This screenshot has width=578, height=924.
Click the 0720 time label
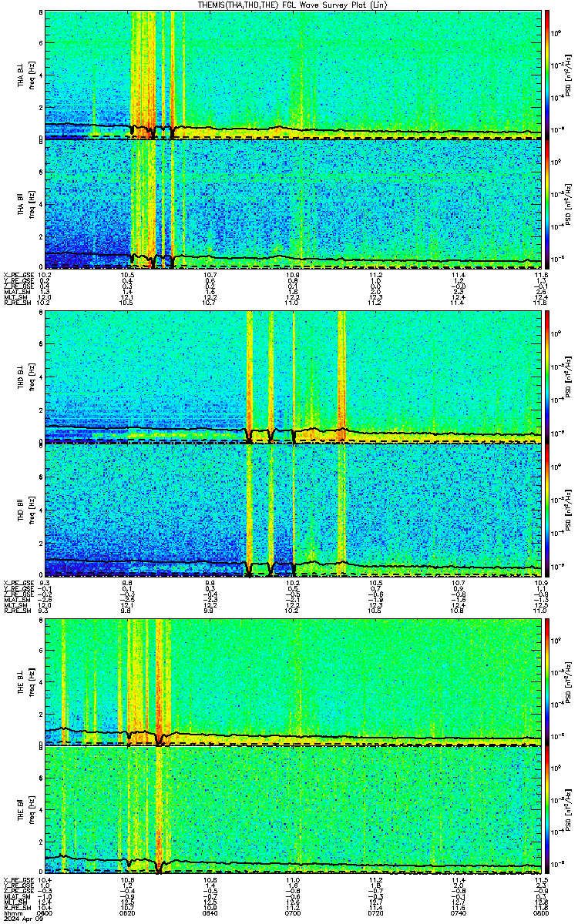pos(375,913)
